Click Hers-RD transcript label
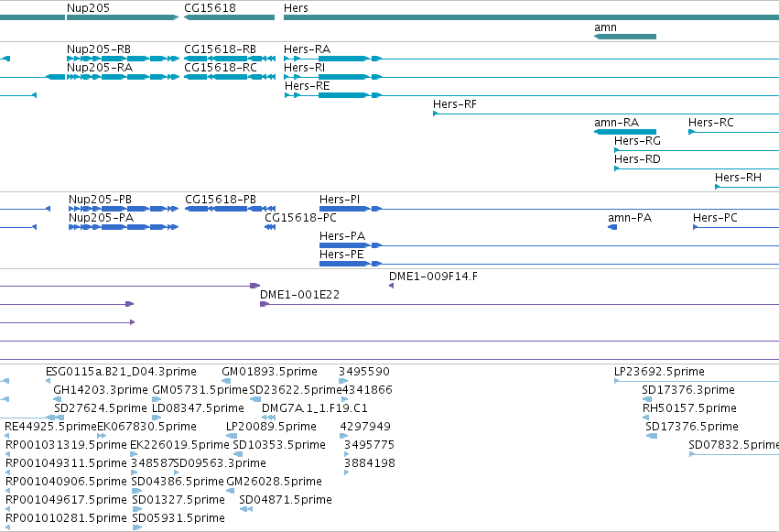This screenshot has width=779, height=532. point(637,159)
